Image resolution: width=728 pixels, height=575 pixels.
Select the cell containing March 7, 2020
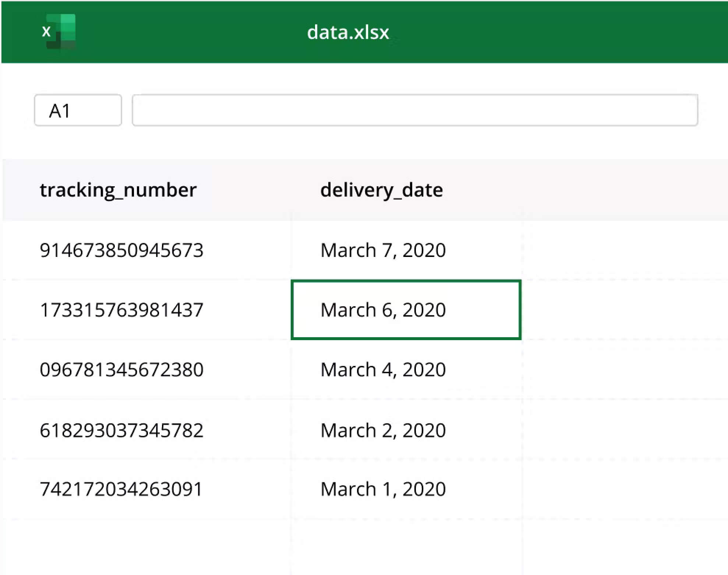pyautogui.click(x=383, y=250)
